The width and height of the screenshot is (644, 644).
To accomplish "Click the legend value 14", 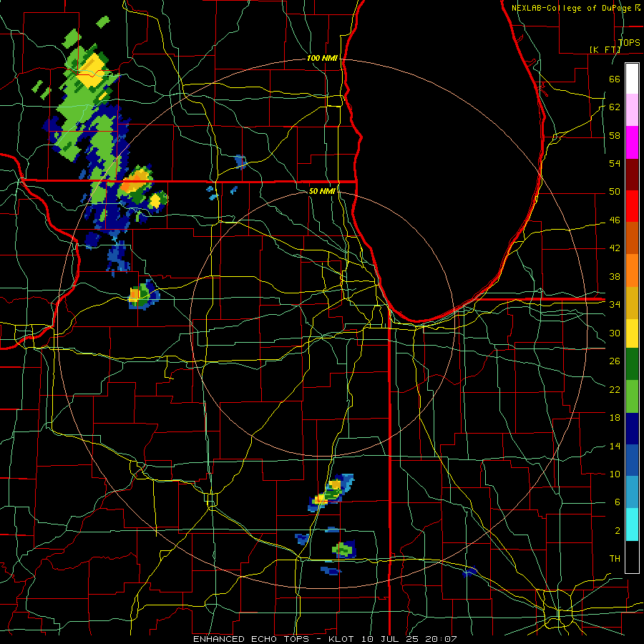I will (615, 446).
